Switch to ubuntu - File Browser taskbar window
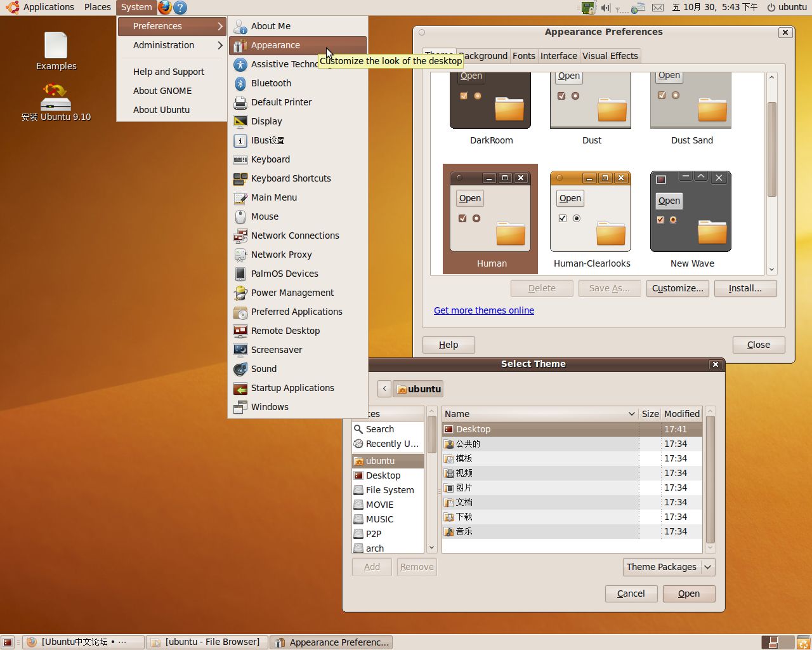The height and width of the screenshot is (650, 812). coord(207,642)
